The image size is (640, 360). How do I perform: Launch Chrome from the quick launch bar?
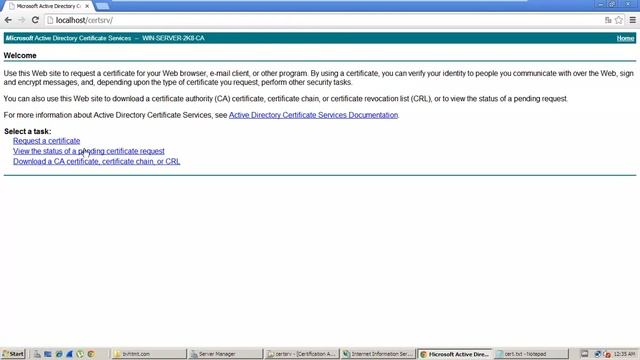[x=91, y=354]
